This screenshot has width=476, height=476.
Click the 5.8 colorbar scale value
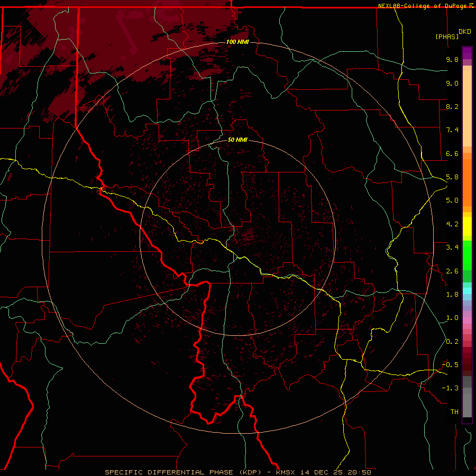pos(452,177)
